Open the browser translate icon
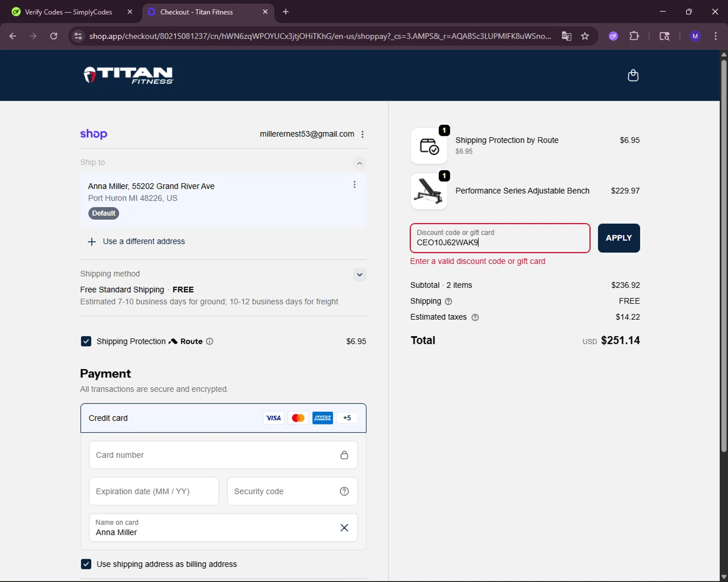 (566, 36)
